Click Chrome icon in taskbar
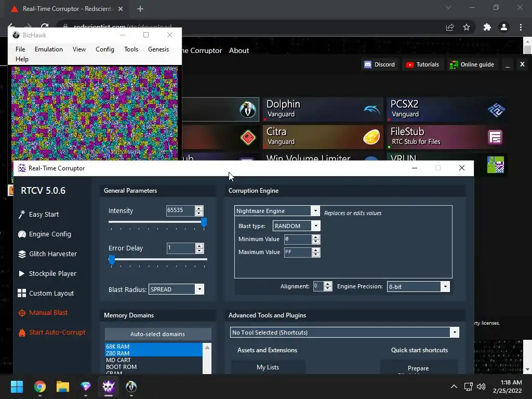 39,387
